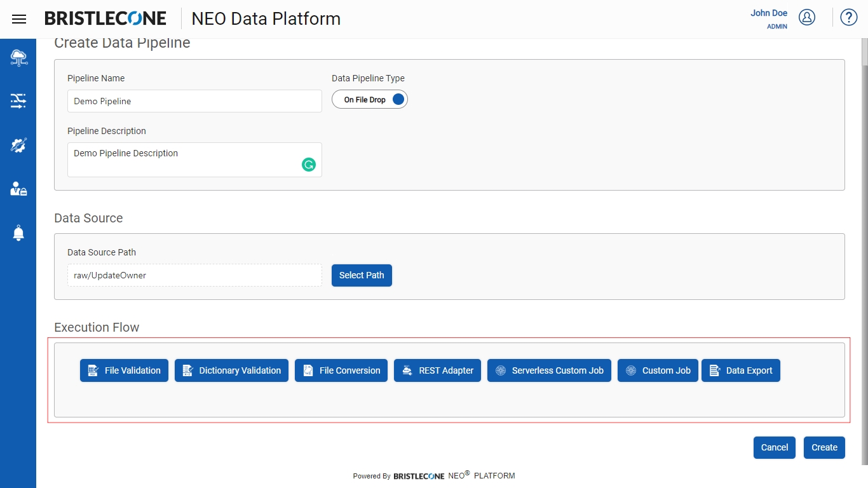Viewport: 868px width, 488px height.
Task: Open the help question mark icon
Action: [849, 18]
